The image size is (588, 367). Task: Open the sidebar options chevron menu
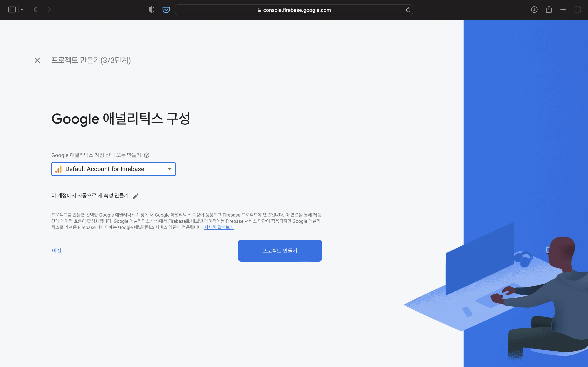point(22,10)
